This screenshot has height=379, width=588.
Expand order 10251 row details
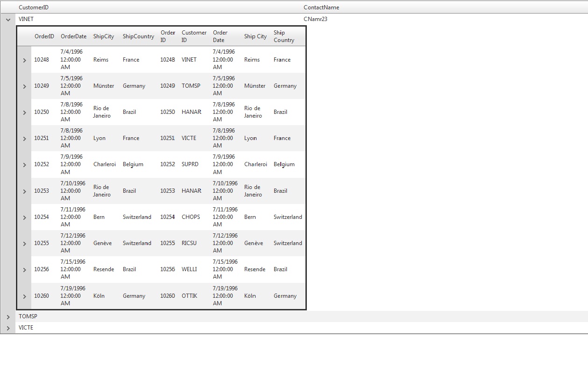pyautogui.click(x=24, y=138)
